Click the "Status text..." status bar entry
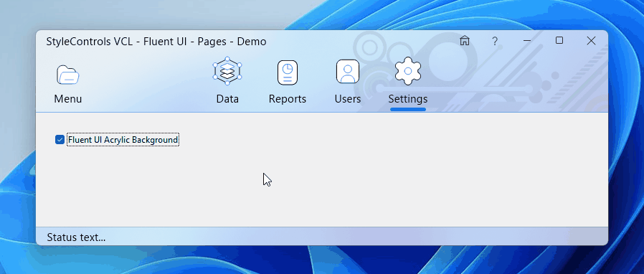The image size is (644, 274). point(76,237)
